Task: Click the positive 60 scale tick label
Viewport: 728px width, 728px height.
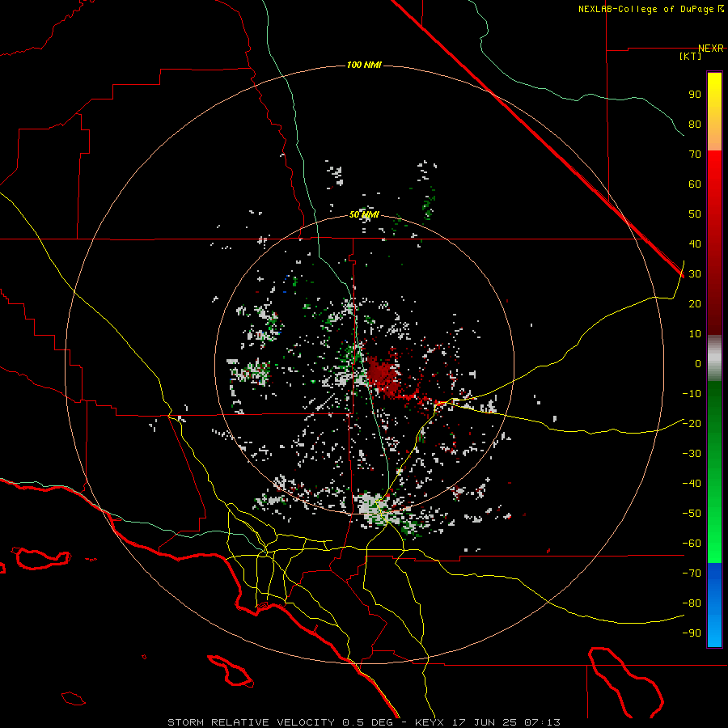Action: pos(695,184)
